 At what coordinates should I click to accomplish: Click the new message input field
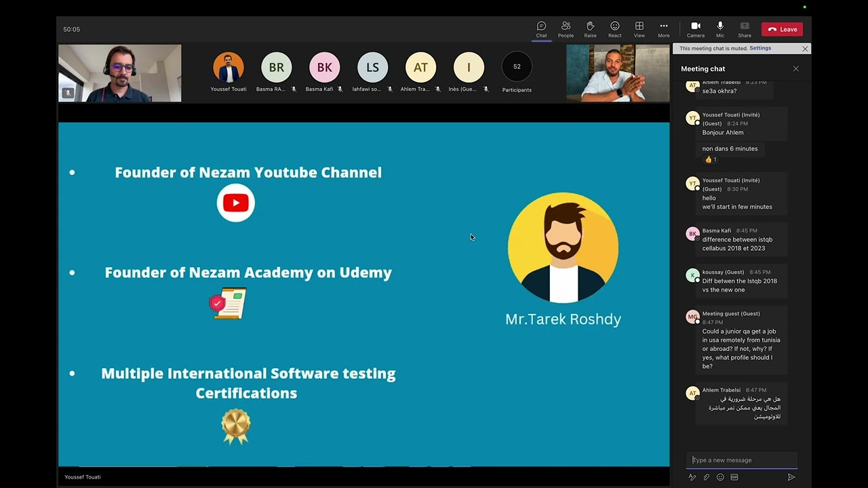point(742,460)
